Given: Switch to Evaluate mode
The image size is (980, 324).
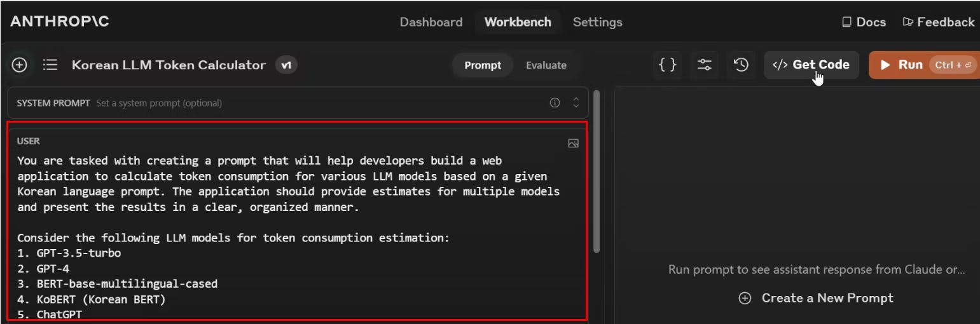Looking at the screenshot, I should [x=546, y=65].
